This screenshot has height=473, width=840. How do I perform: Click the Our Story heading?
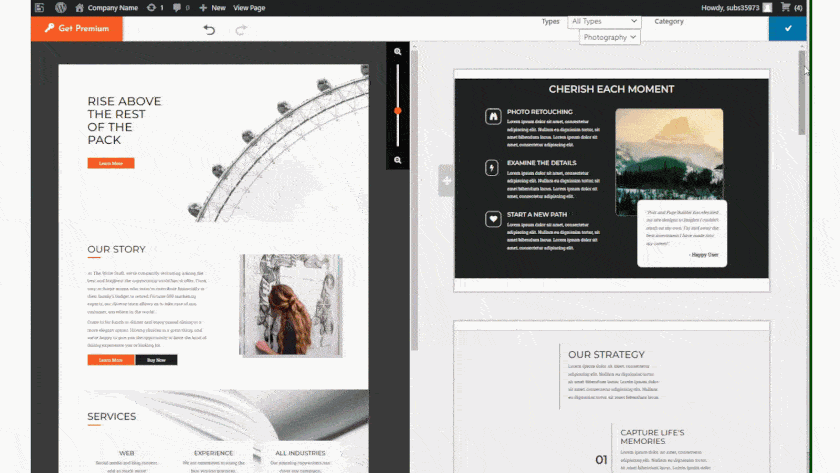pyautogui.click(x=116, y=249)
